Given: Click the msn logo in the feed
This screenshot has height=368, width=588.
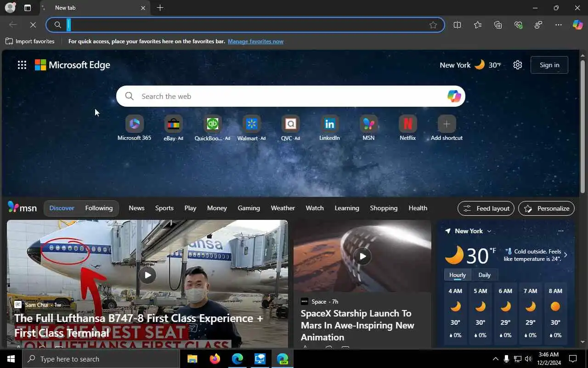Looking at the screenshot, I should [x=22, y=208].
